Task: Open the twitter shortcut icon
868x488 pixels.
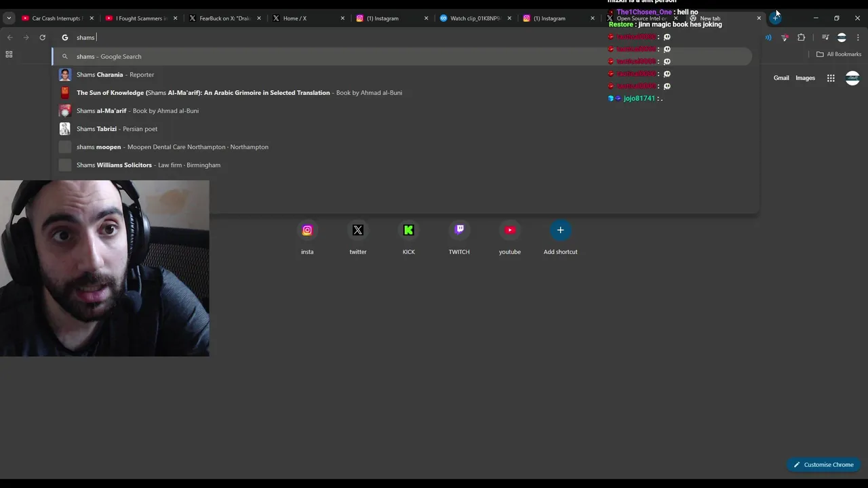Action: [358, 230]
